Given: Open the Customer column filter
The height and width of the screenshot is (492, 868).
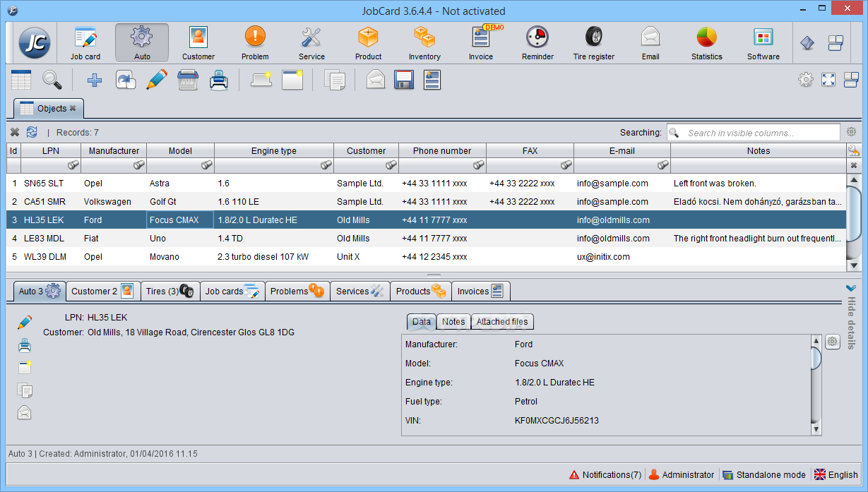Looking at the screenshot, I should (x=391, y=165).
